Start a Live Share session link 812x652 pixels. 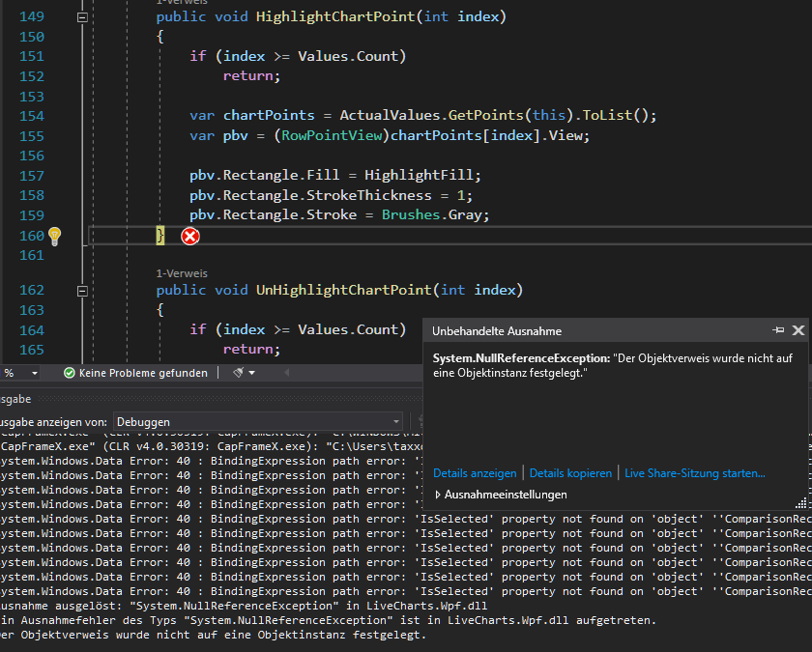694,473
